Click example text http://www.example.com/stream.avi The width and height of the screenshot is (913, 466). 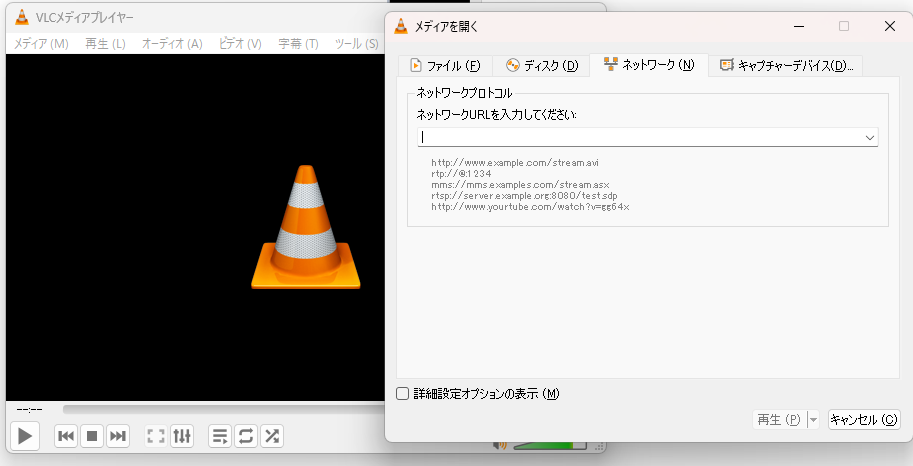(x=515, y=163)
